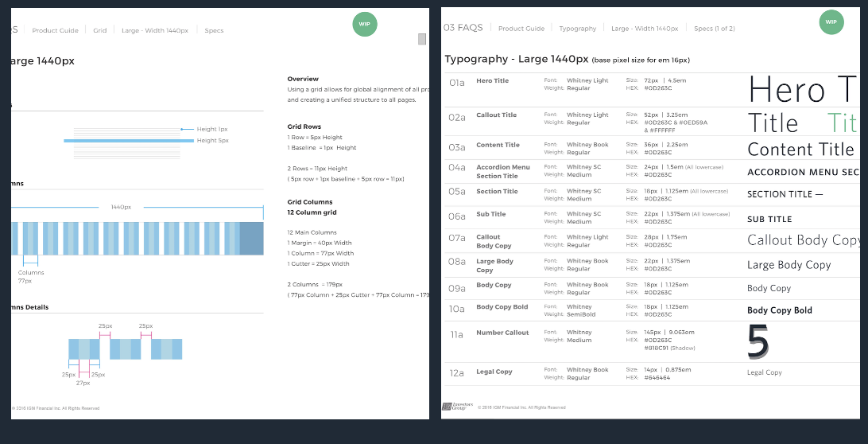This screenshot has width=868, height=444.
Task: Open the Typography breadcrumb item
Action: point(577,29)
